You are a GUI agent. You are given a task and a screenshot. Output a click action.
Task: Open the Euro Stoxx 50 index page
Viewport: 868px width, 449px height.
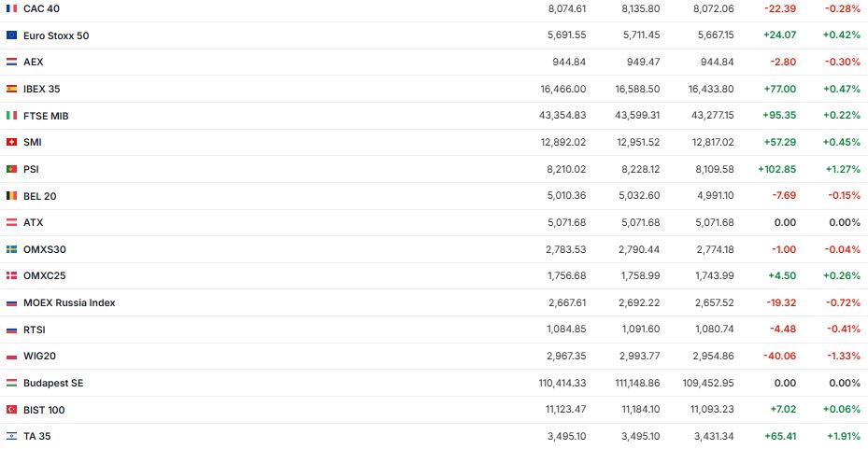56,35
